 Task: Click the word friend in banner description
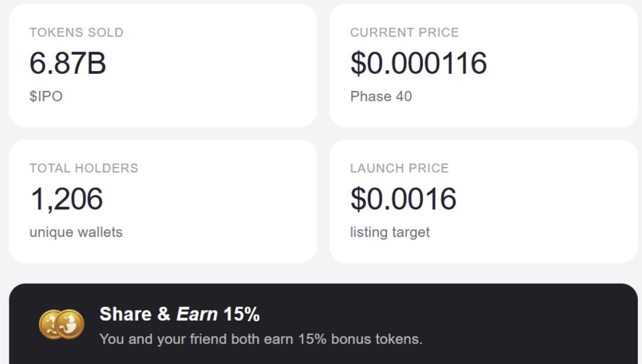(x=207, y=339)
